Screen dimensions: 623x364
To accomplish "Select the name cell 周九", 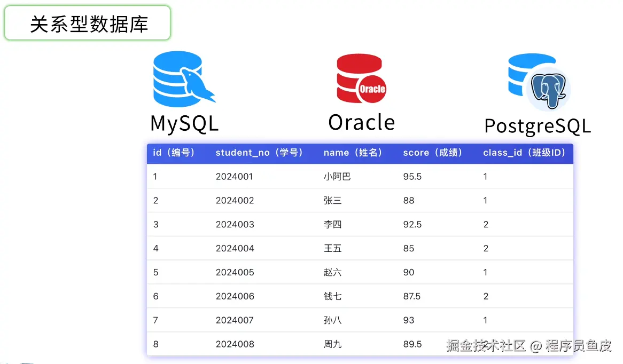I will 332,344.
